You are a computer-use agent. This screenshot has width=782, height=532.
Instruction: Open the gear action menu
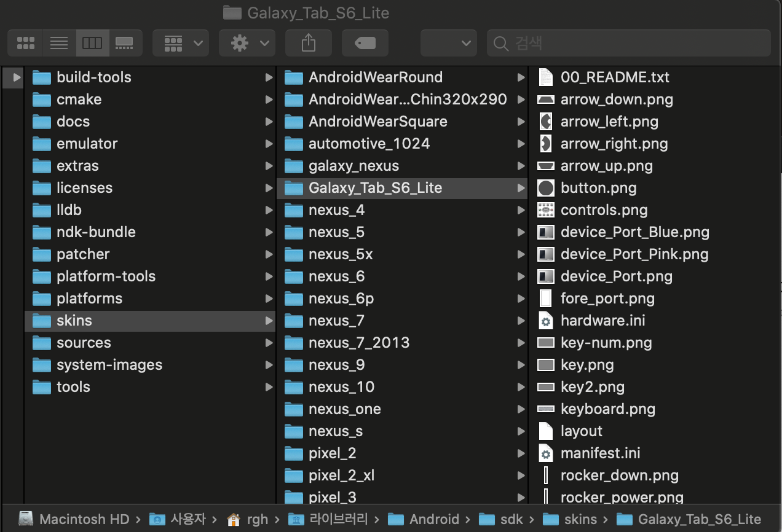tap(247, 43)
